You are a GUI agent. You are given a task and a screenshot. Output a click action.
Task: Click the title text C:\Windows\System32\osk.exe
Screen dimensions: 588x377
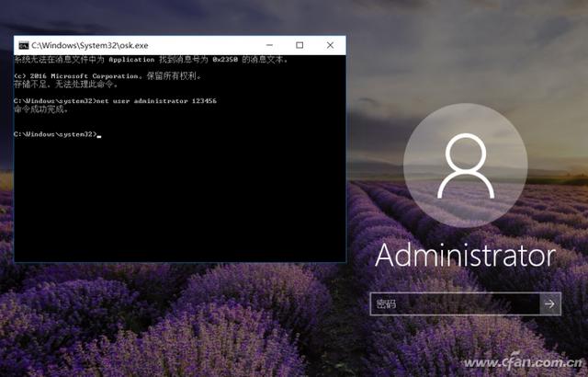[x=90, y=45]
